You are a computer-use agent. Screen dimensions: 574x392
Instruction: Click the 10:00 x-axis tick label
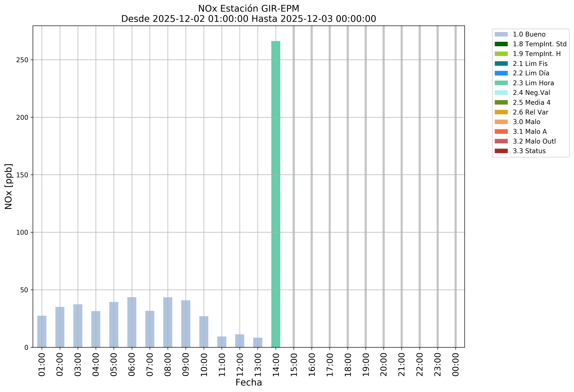(x=204, y=364)
